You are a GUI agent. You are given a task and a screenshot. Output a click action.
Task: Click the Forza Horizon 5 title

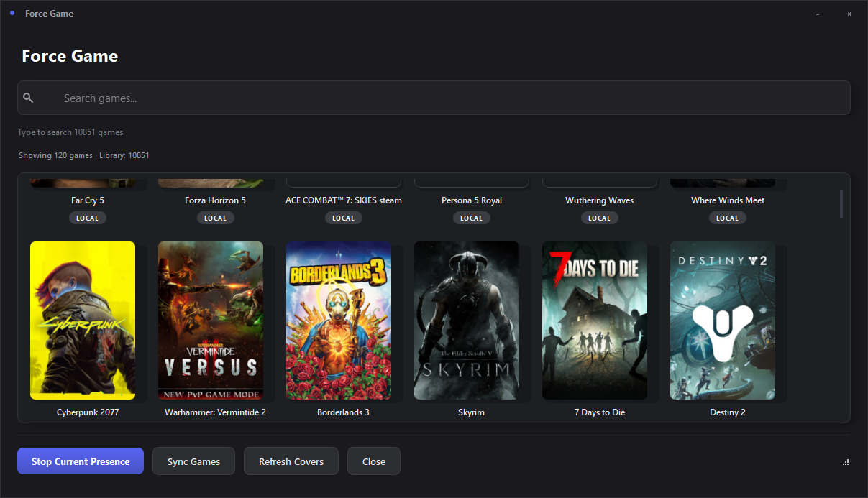(215, 200)
